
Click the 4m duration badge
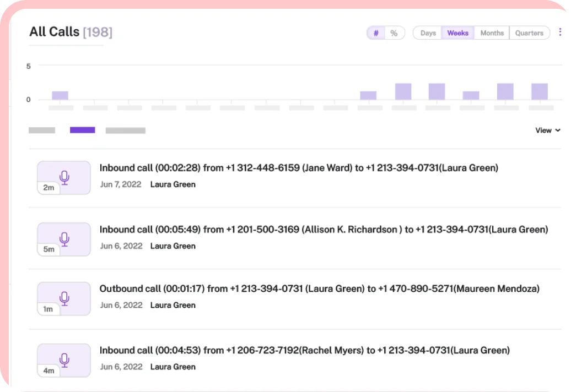pos(49,371)
